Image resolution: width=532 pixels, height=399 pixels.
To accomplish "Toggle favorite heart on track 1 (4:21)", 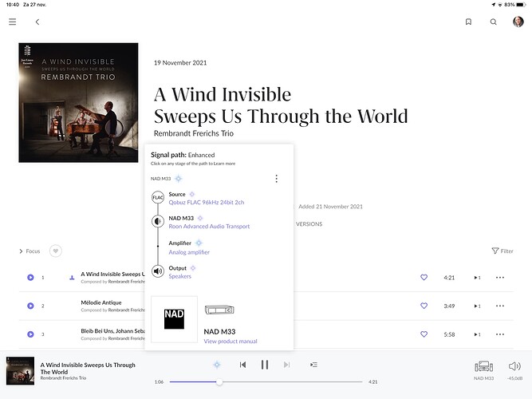I will [x=424, y=278].
